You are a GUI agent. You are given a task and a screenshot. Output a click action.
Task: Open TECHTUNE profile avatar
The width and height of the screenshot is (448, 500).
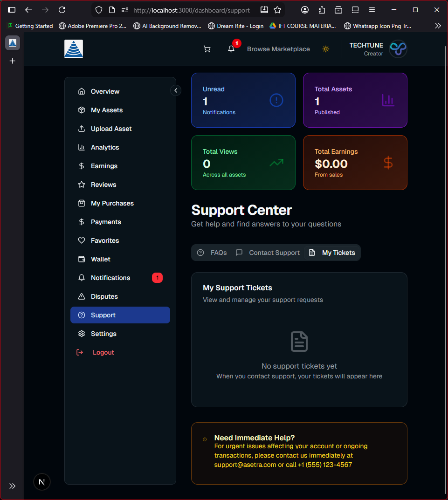[398, 49]
